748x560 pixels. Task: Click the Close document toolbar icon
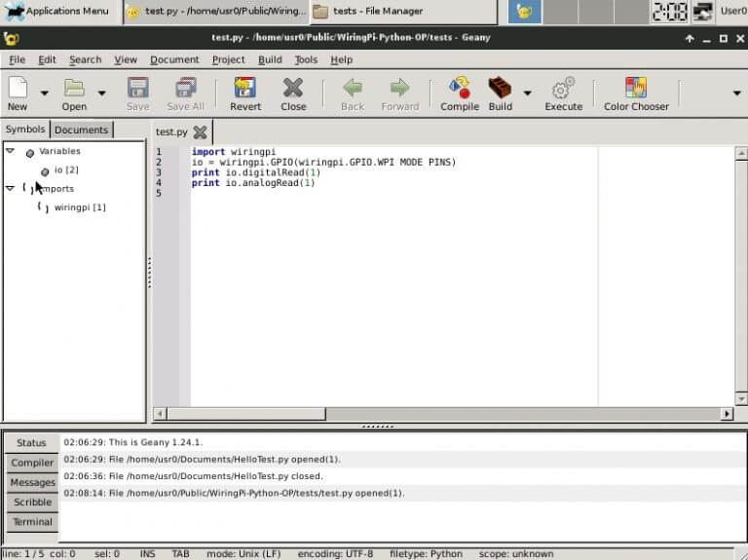pyautogui.click(x=293, y=89)
